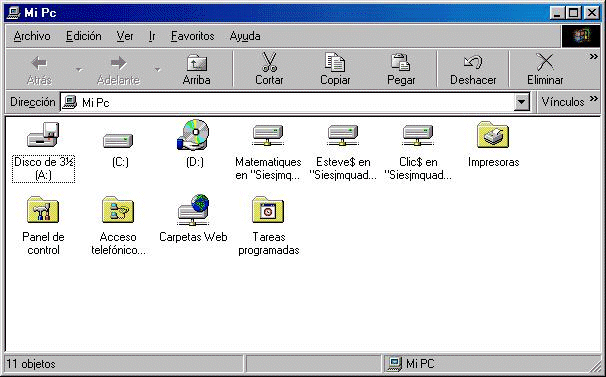Select the Clic$ network drive icon
The height and width of the screenshot is (377, 606).
[418, 135]
